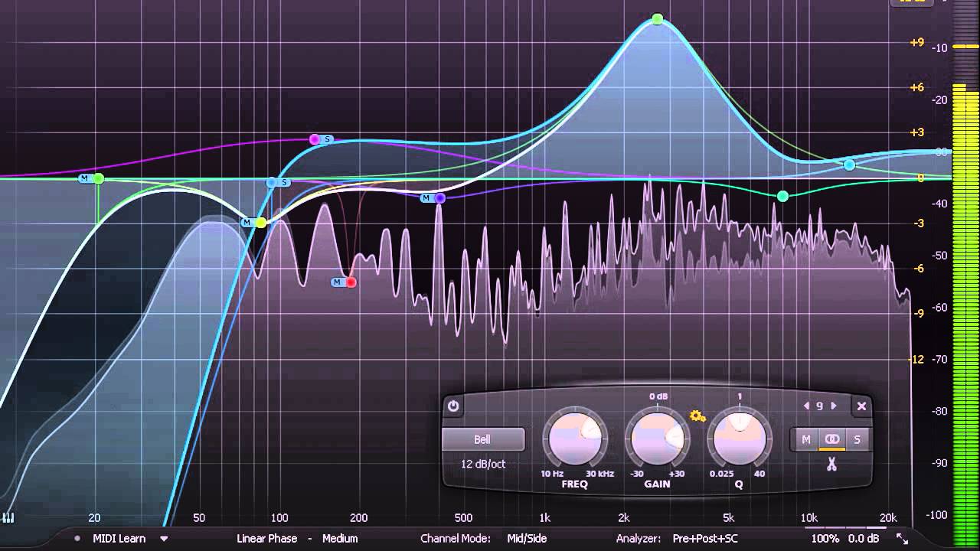This screenshot has width=980, height=551.
Task: Open the Linear Phase processing mode menu
Action: pyautogui.click(x=266, y=539)
